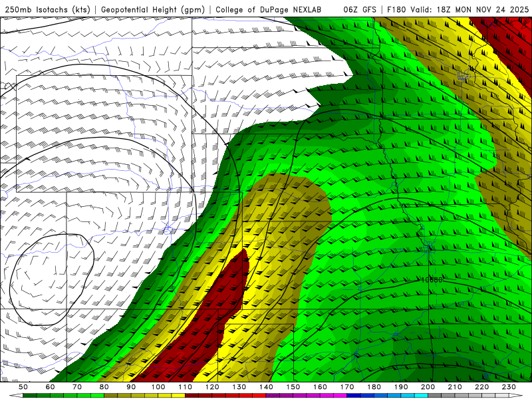The image size is (532, 399).
Task: Click the 120 value on the color scale
Action: coord(212,387)
